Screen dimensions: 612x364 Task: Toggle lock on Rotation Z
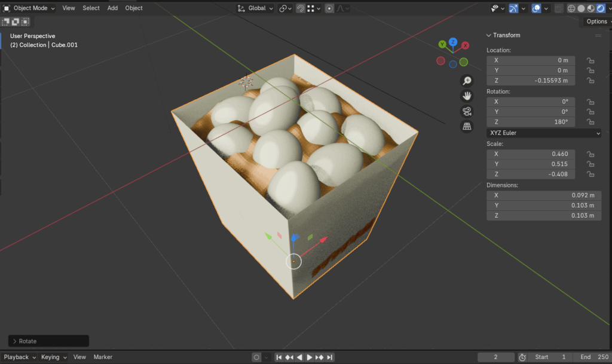pyautogui.click(x=590, y=122)
